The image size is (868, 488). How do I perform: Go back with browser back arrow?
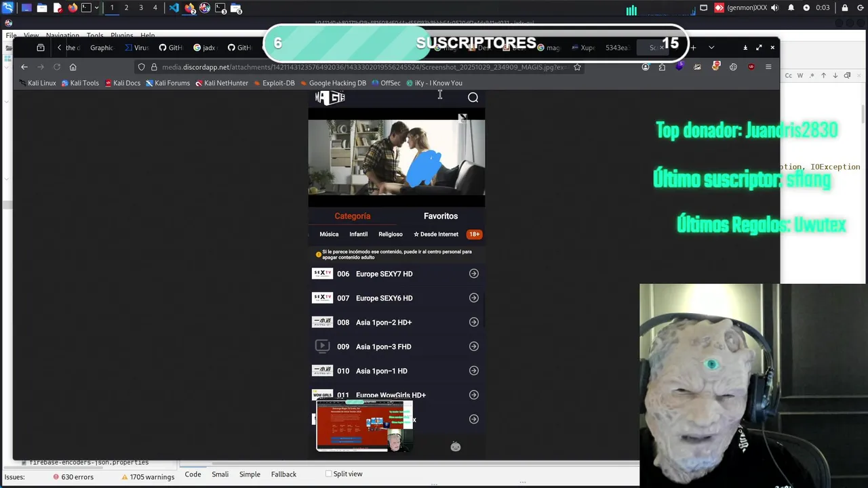pyautogui.click(x=24, y=67)
